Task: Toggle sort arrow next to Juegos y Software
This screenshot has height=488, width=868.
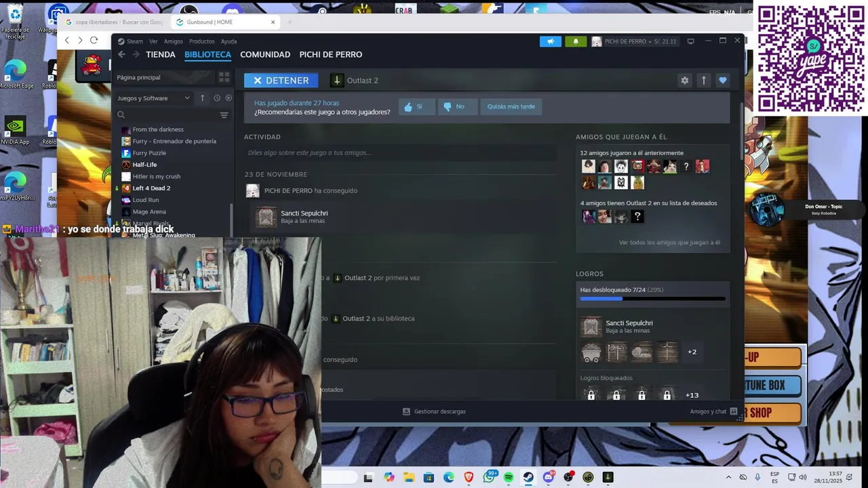Action: point(202,98)
